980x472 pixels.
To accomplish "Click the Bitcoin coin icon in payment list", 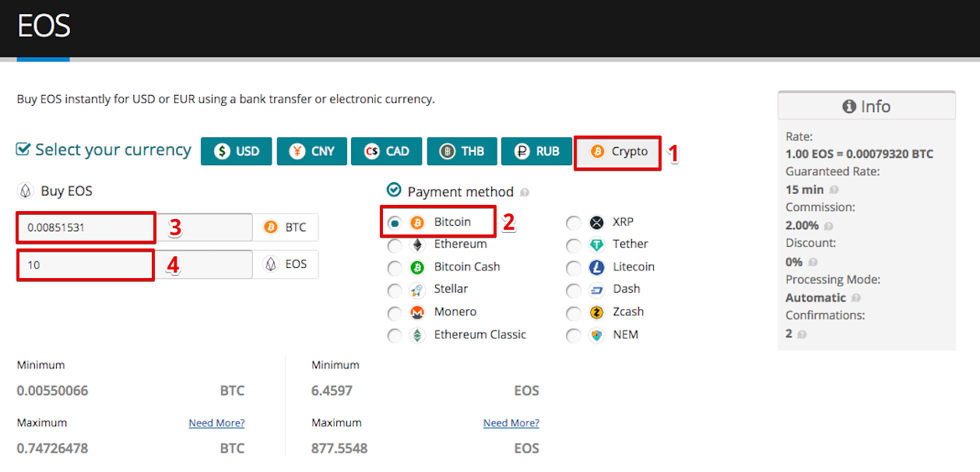I will click(418, 223).
